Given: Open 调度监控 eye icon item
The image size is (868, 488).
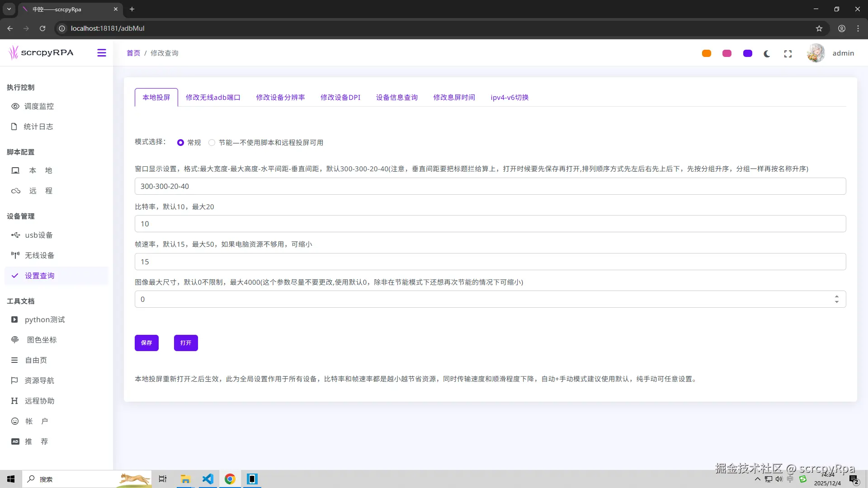Looking at the screenshot, I should pyautogui.click(x=33, y=106).
